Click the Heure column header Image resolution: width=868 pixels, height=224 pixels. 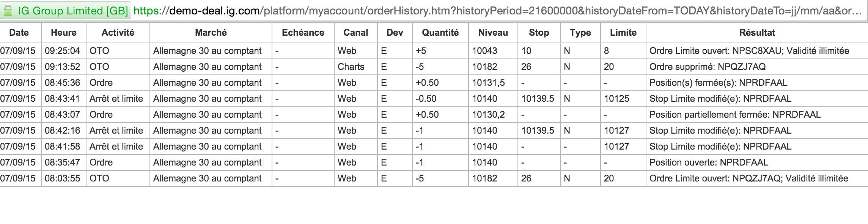tap(63, 33)
